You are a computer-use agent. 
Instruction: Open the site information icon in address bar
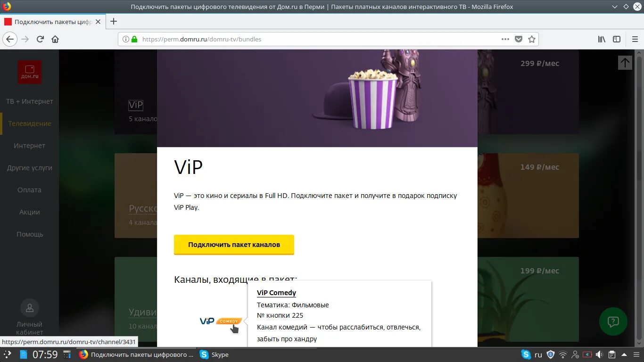coord(126,39)
